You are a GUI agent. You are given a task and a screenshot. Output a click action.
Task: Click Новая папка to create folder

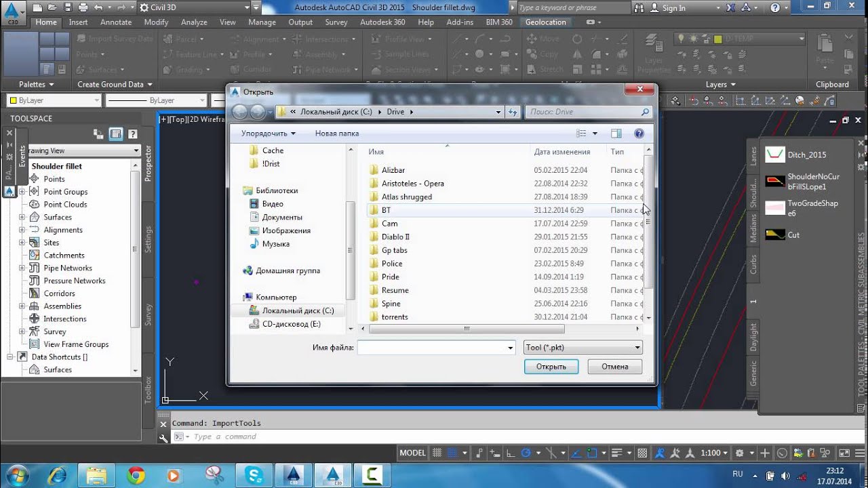337,134
